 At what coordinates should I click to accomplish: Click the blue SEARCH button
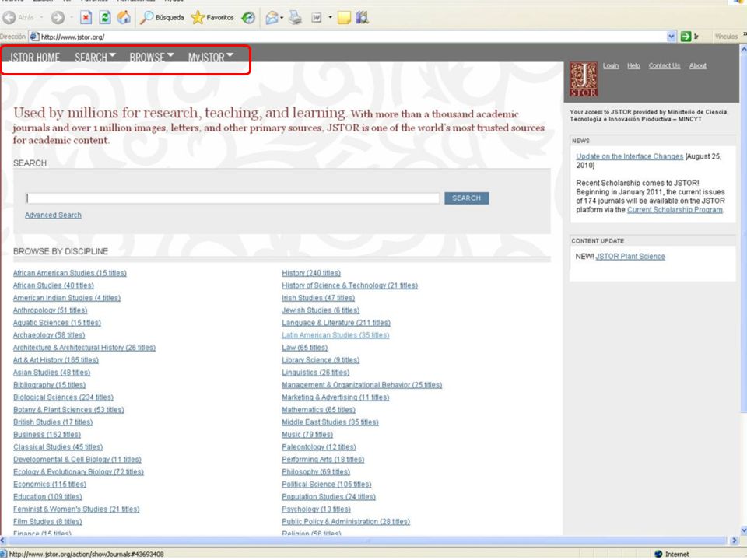pyautogui.click(x=466, y=198)
